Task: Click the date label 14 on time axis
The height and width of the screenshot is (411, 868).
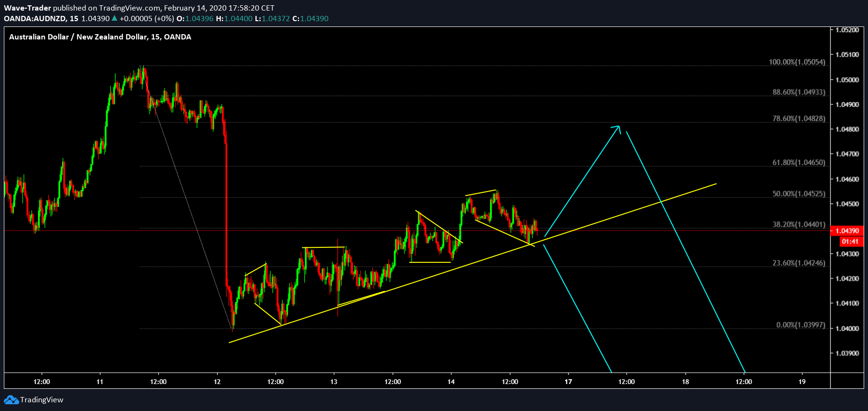Action: (451, 382)
